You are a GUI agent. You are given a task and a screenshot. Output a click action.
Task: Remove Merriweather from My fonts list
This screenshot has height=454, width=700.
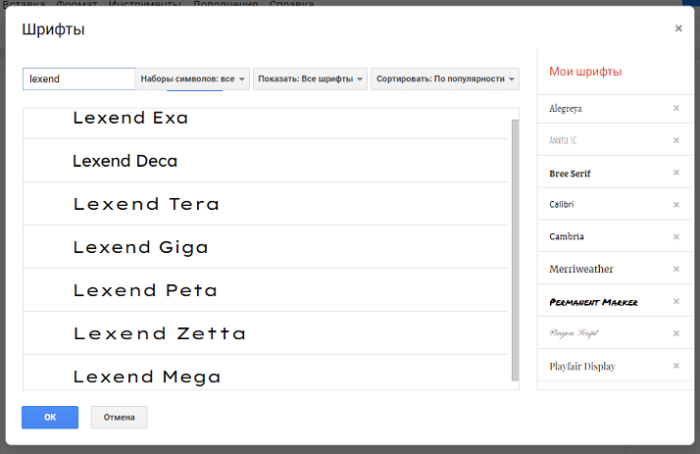[x=676, y=269]
